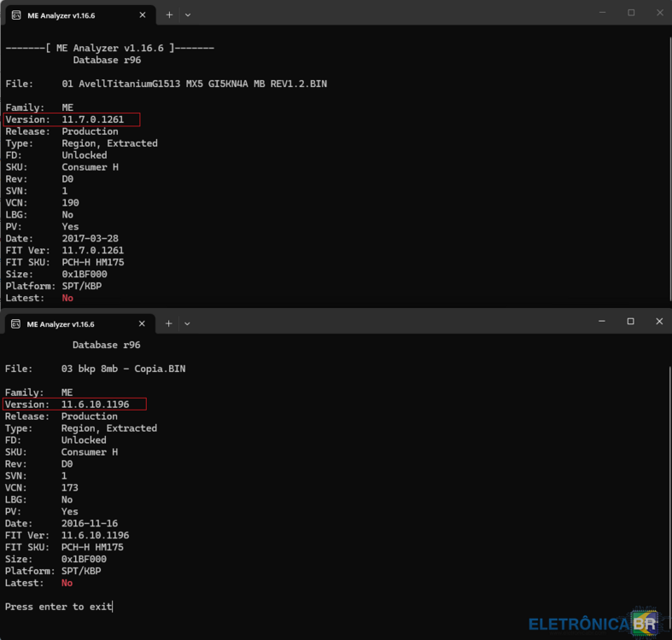Image resolution: width=672 pixels, height=640 pixels.
Task: Close the ME Analyzer tab in the top window
Action: 143,15
